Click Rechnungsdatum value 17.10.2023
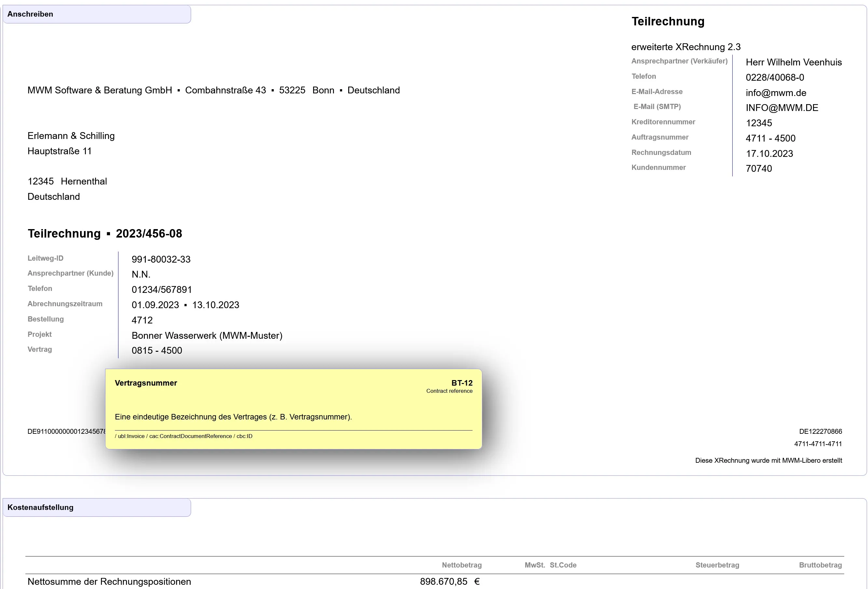Screen dimensions: 868x589 (x=769, y=154)
